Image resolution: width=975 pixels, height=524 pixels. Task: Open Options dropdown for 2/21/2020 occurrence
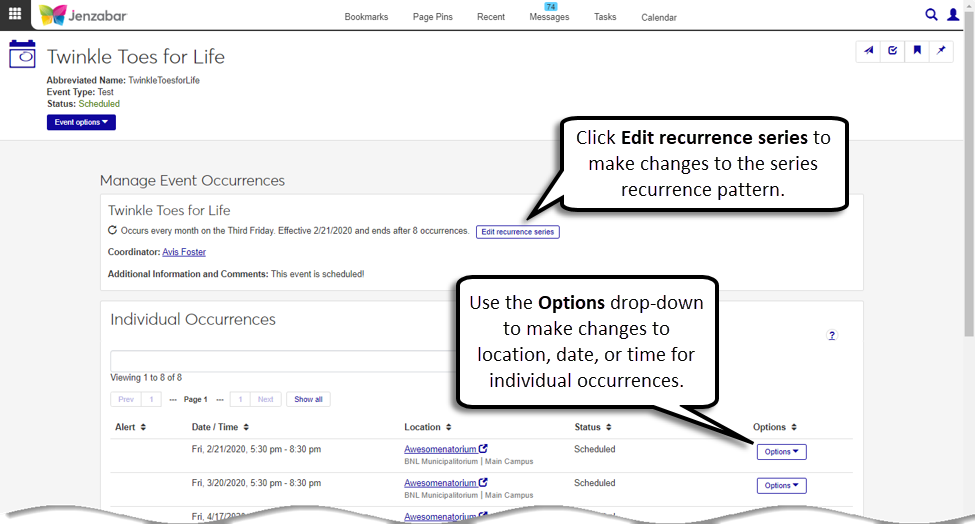click(781, 452)
